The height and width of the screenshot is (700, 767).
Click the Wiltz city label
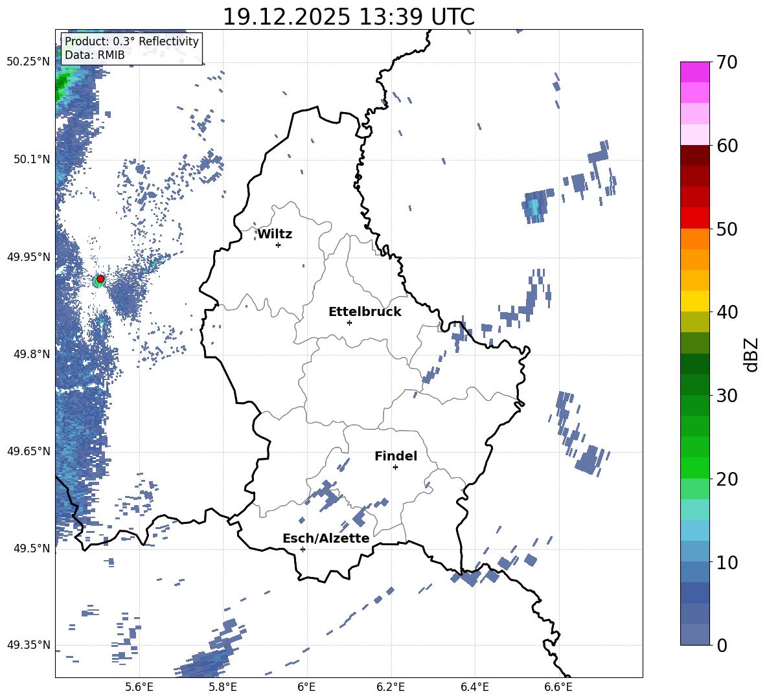[275, 234]
